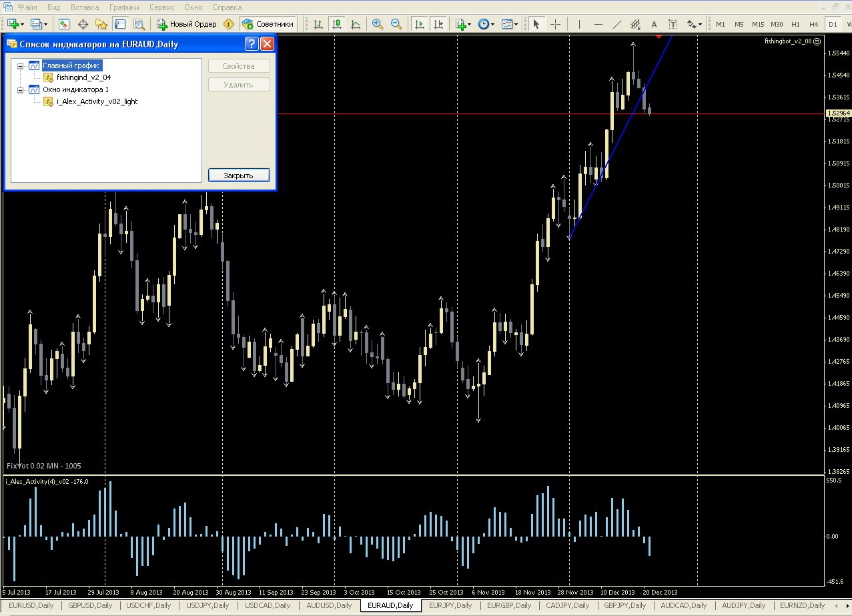Open the periods clock dropdown

[486, 24]
